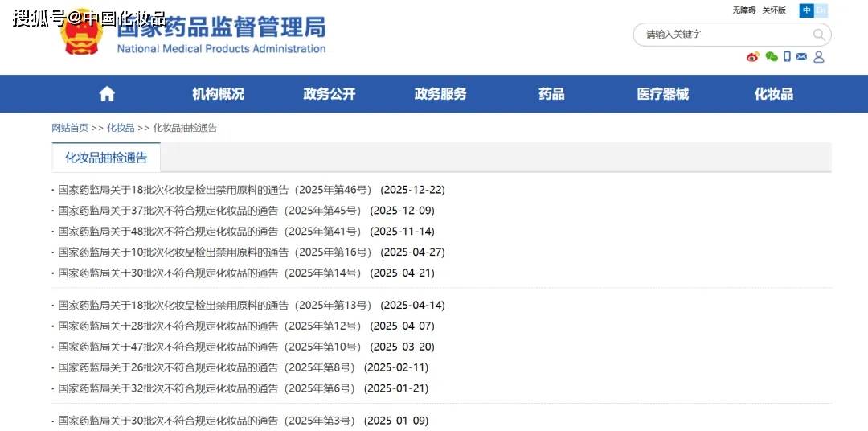Image resolution: width=868 pixels, height=431 pixels.
Task: Switch language to En (English)
Action: pyautogui.click(x=821, y=10)
